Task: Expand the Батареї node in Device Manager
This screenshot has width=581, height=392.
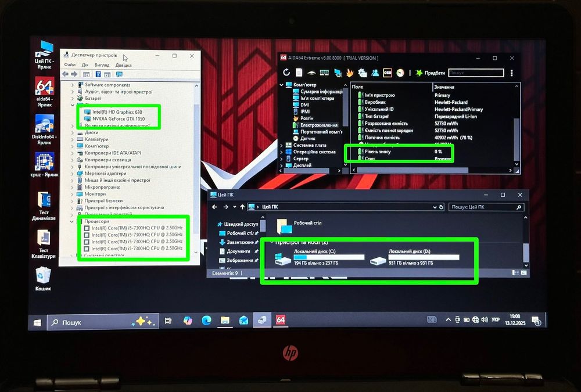Action: [x=73, y=99]
